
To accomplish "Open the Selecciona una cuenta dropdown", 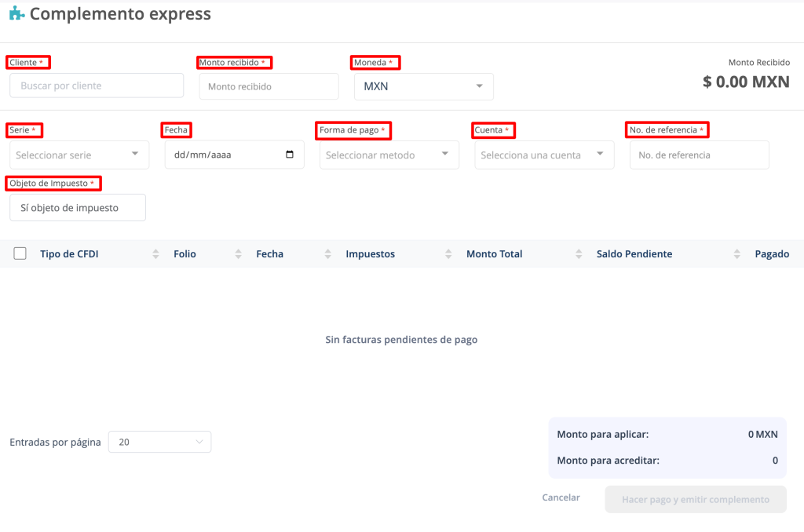I will (x=544, y=155).
